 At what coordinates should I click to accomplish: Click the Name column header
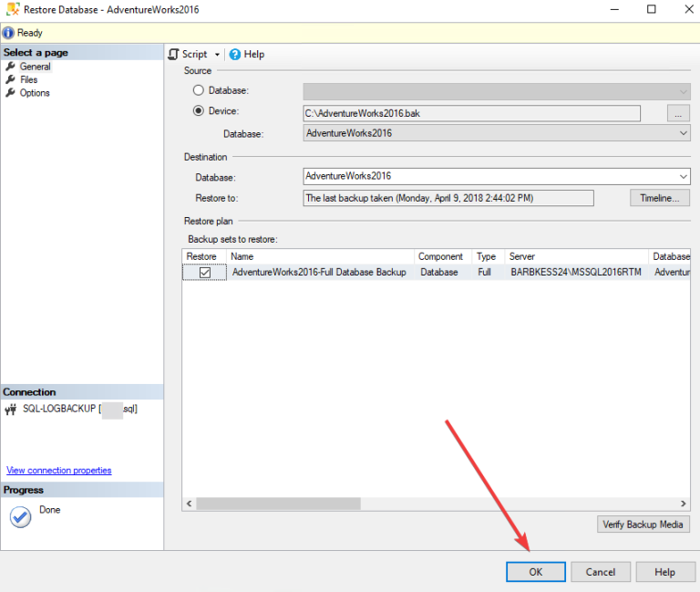(x=320, y=256)
